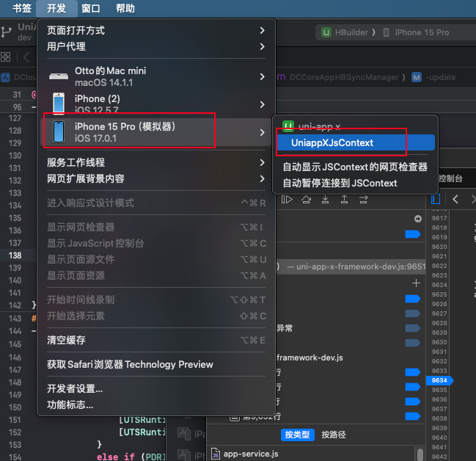Screen dimensions: 476x461
Task: Click the framework-dev.js breakpoint group
Action: 310,357
